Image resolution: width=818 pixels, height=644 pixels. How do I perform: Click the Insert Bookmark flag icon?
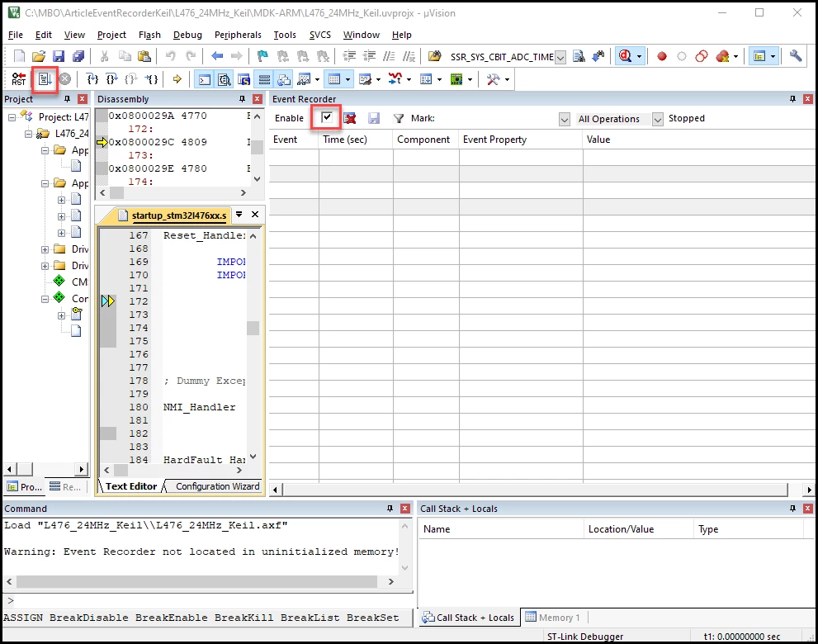click(262, 56)
